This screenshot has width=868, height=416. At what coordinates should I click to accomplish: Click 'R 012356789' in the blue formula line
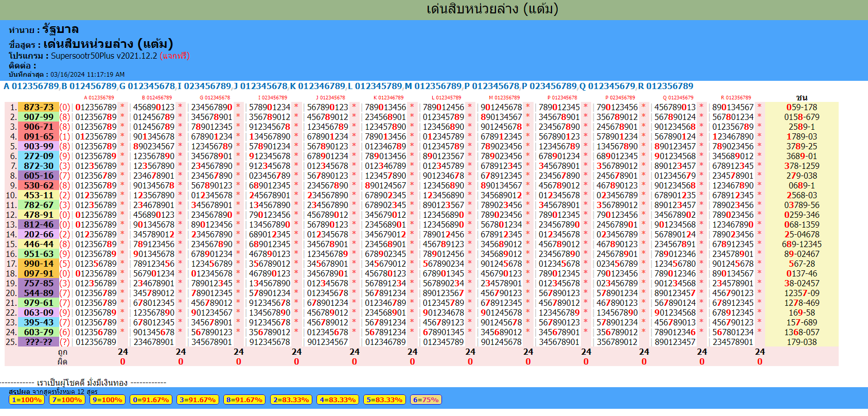tap(666, 86)
